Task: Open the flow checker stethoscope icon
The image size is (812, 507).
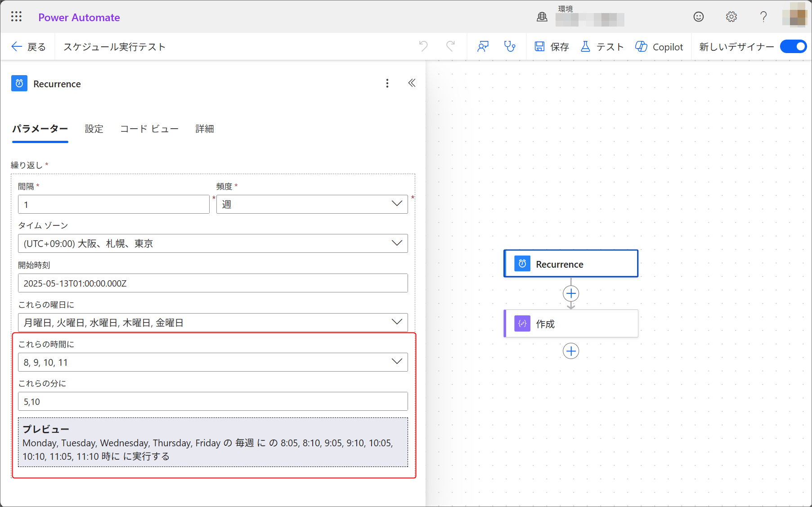Action: pyautogui.click(x=510, y=46)
